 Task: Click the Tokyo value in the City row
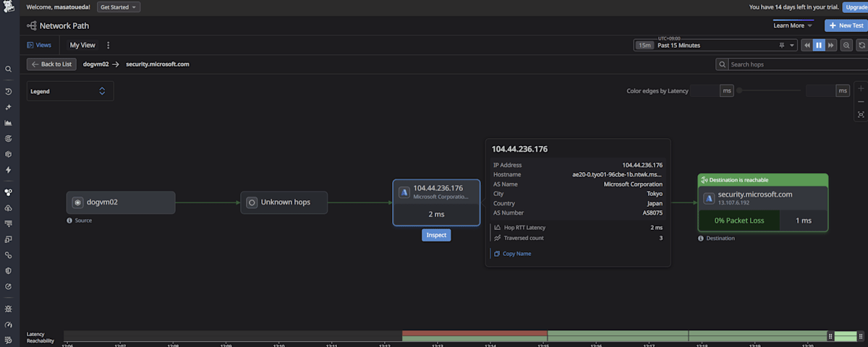(x=655, y=194)
